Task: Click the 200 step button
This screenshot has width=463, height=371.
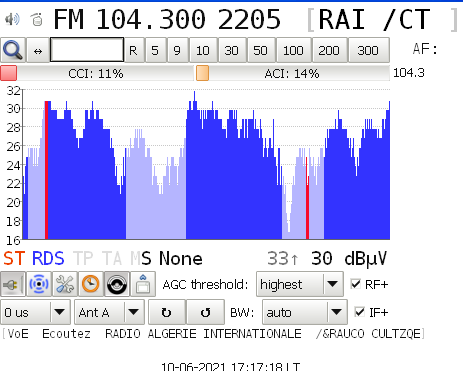Action: (329, 50)
